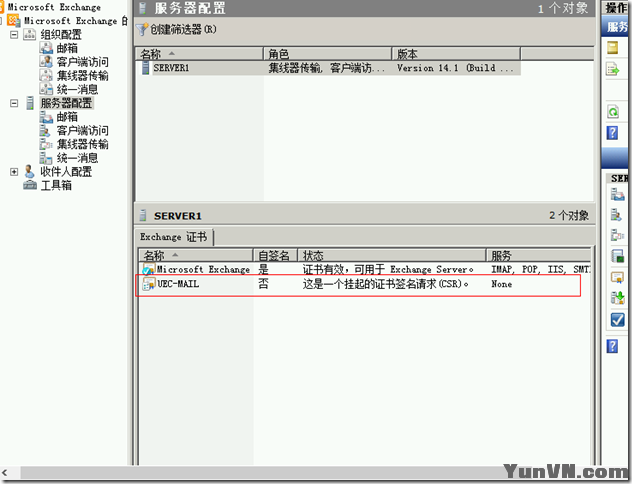Click the green refresh icon in actions pane
The width and height of the screenshot is (632, 484).
tap(613, 112)
